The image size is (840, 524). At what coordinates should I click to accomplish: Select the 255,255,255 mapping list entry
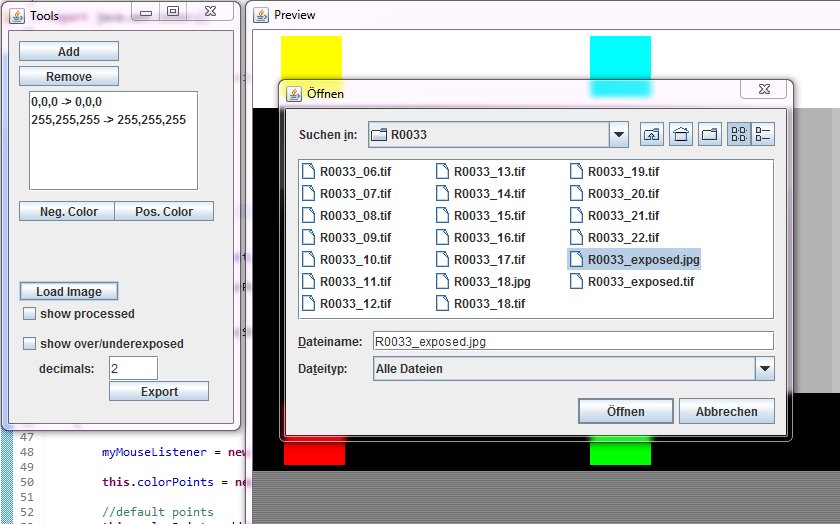tap(108, 120)
